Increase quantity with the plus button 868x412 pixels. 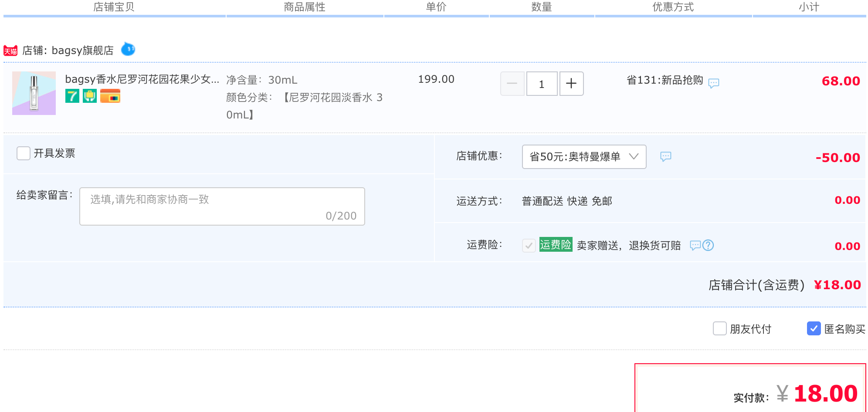571,84
